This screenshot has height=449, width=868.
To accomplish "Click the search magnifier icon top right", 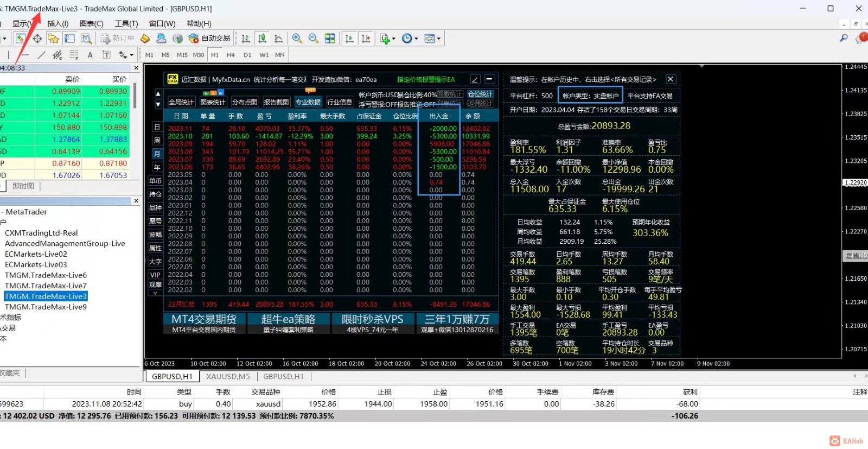I will coord(844,38).
